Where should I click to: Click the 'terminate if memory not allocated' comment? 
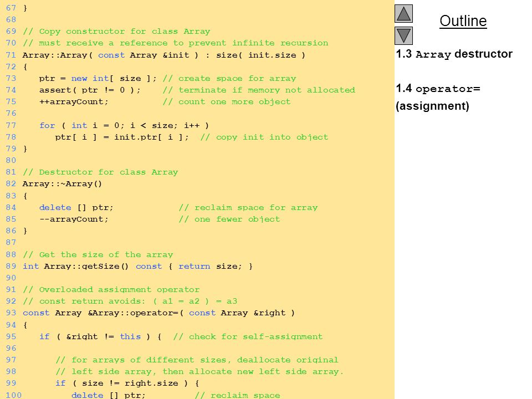coord(259,90)
